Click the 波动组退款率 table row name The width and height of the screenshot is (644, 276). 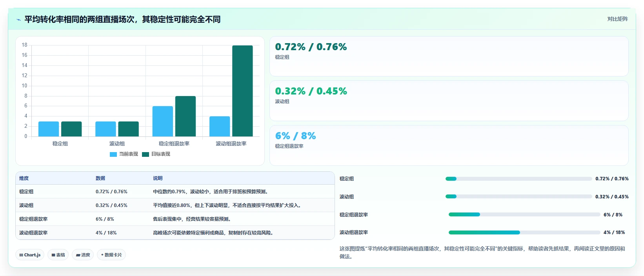pyautogui.click(x=33, y=233)
